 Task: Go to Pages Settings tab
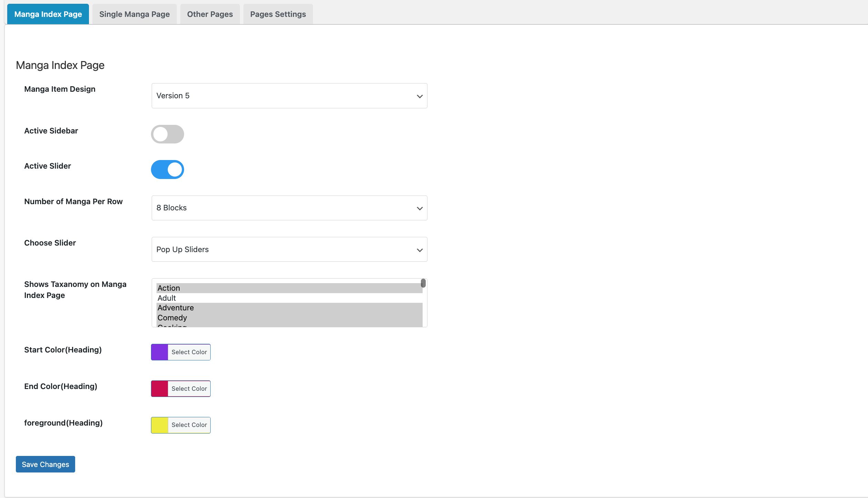pos(278,14)
